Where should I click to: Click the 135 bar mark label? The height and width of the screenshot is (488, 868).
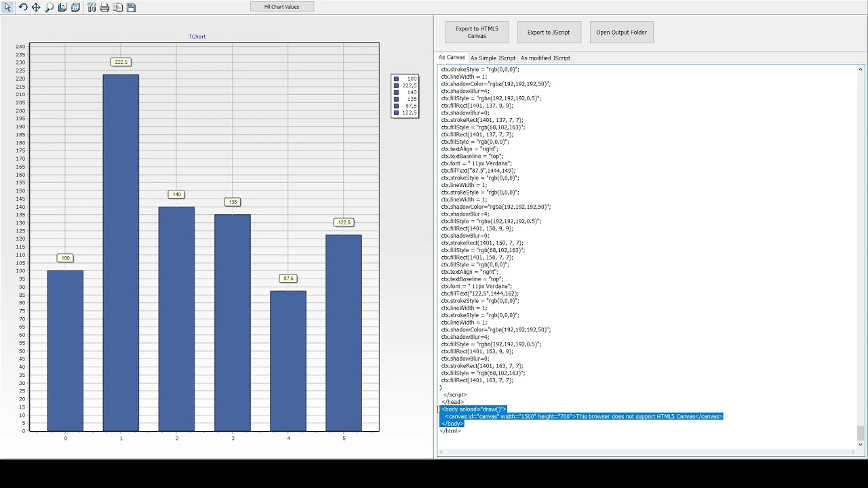[x=233, y=202]
